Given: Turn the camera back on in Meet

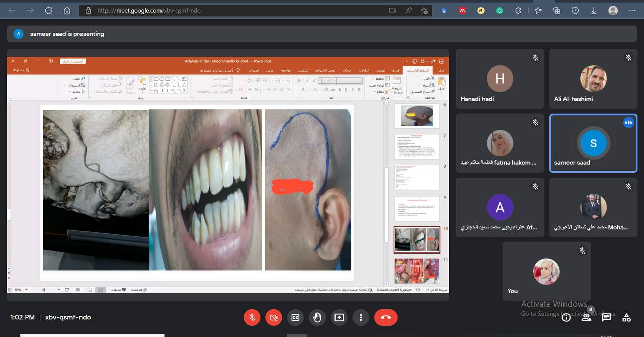Looking at the screenshot, I should pyautogui.click(x=274, y=317).
